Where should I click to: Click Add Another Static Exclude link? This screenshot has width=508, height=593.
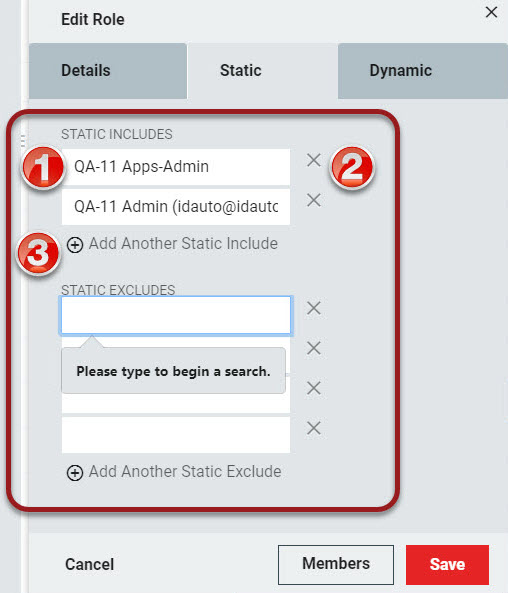(x=185, y=472)
